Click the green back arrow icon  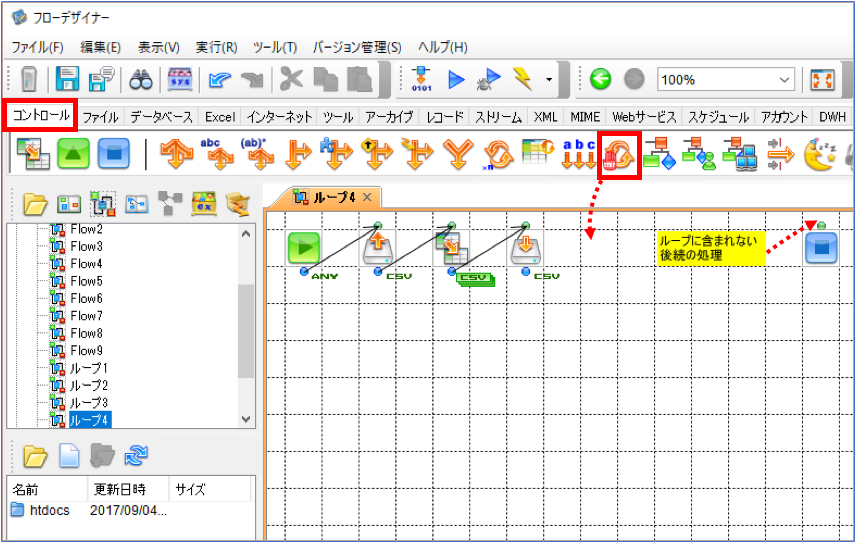tap(600, 80)
